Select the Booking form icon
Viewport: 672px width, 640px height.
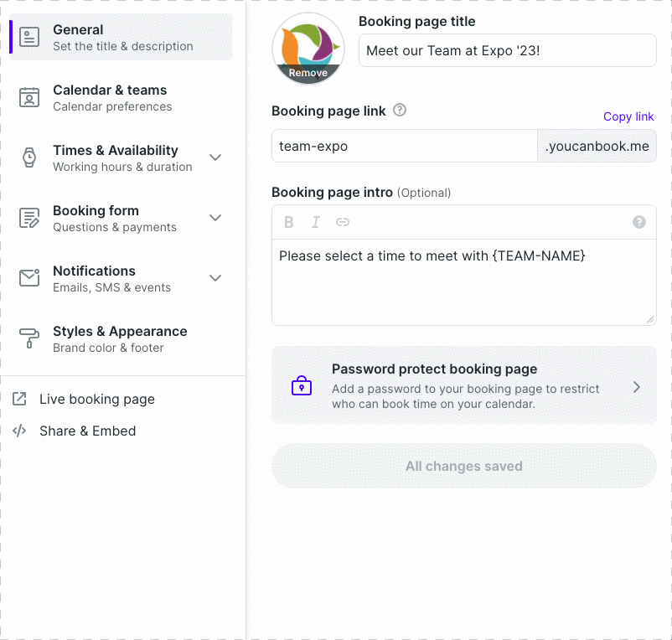pyautogui.click(x=28, y=218)
